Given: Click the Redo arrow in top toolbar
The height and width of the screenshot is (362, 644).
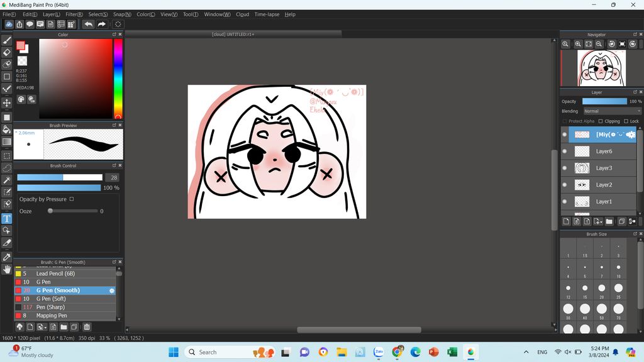Looking at the screenshot, I should pyautogui.click(x=101, y=25).
